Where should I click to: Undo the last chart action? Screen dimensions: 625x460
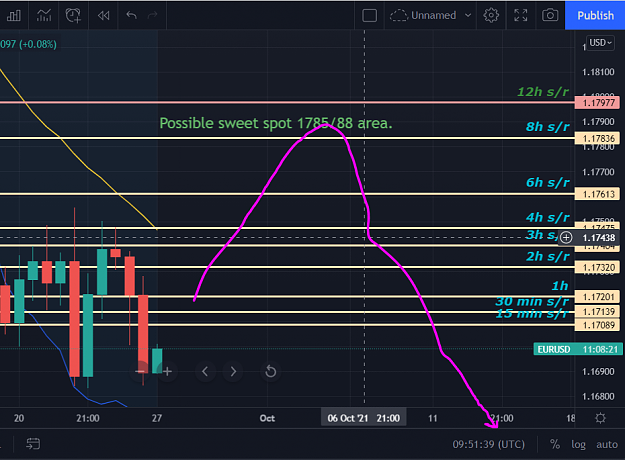tap(132, 16)
